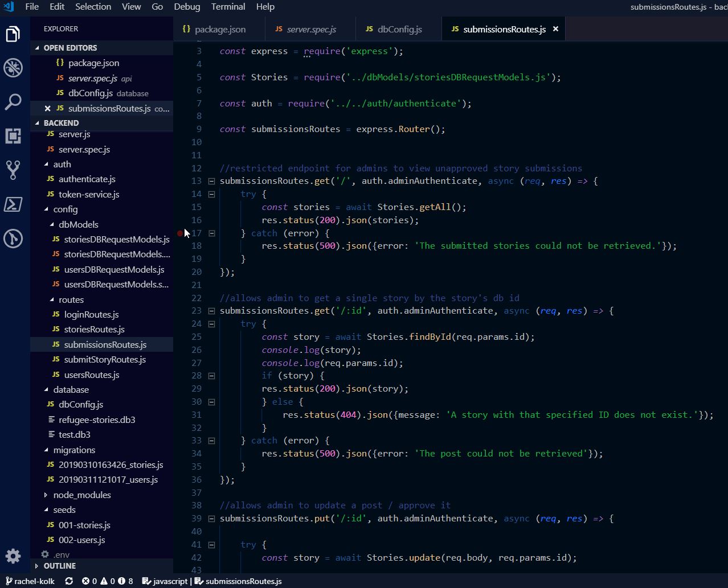Click the branch sync icon in the status bar
Viewport: 728px width, 588px height.
[68, 581]
